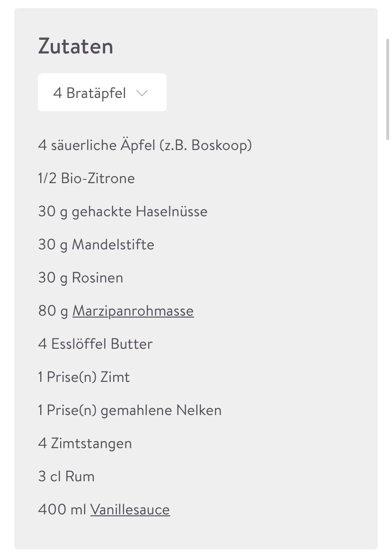This screenshot has width=392, height=557.
Task: Click the 4 Bratäpfel text label
Action: coord(89,93)
